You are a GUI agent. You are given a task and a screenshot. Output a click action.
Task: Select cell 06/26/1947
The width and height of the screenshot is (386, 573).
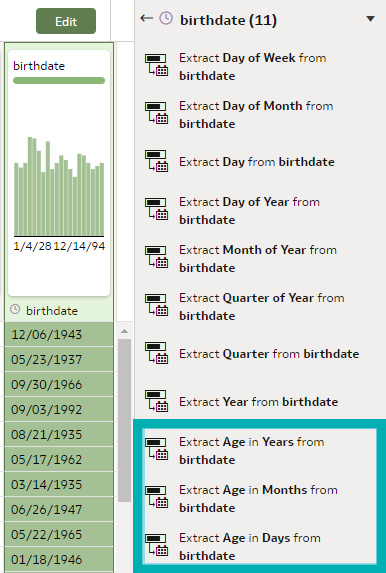tap(59, 509)
